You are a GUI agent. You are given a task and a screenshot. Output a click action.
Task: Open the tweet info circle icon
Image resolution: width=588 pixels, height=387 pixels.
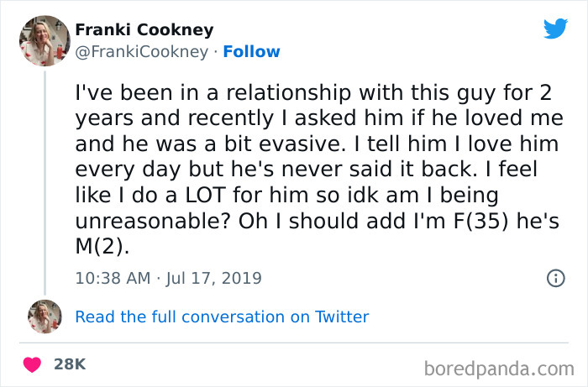pyautogui.click(x=555, y=278)
